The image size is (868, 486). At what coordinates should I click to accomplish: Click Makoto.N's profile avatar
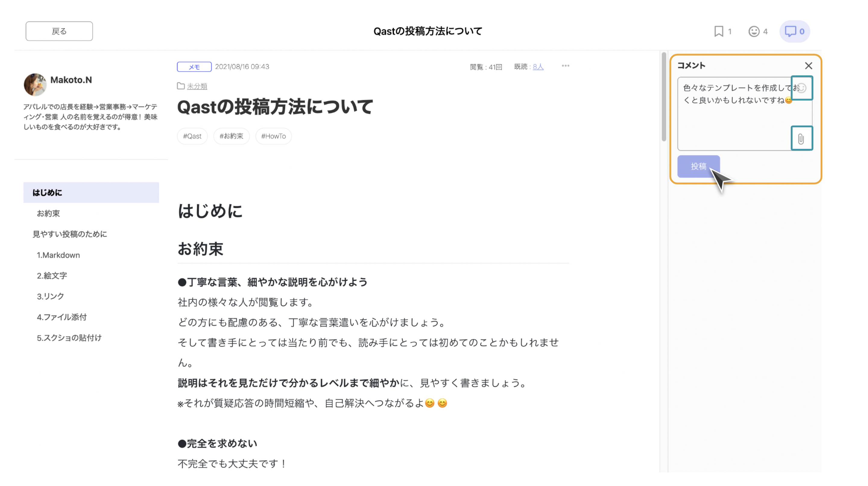(35, 84)
